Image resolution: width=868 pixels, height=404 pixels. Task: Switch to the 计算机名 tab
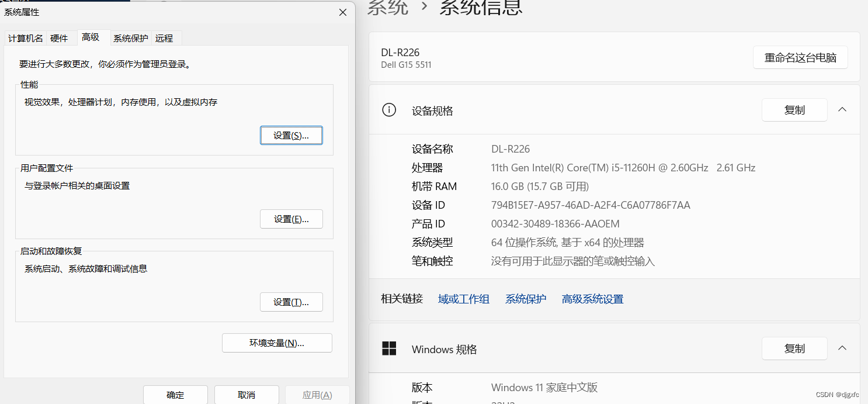(25, 38)
